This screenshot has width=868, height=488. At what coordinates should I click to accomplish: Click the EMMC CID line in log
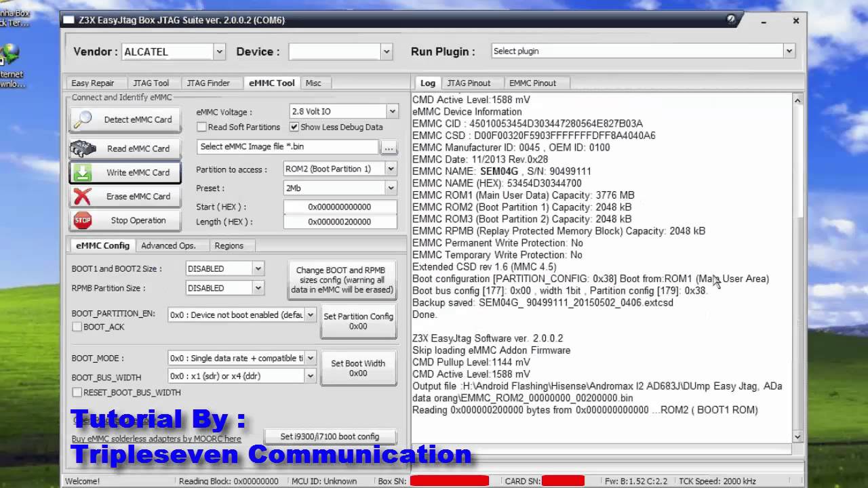[x=528, y=123]
